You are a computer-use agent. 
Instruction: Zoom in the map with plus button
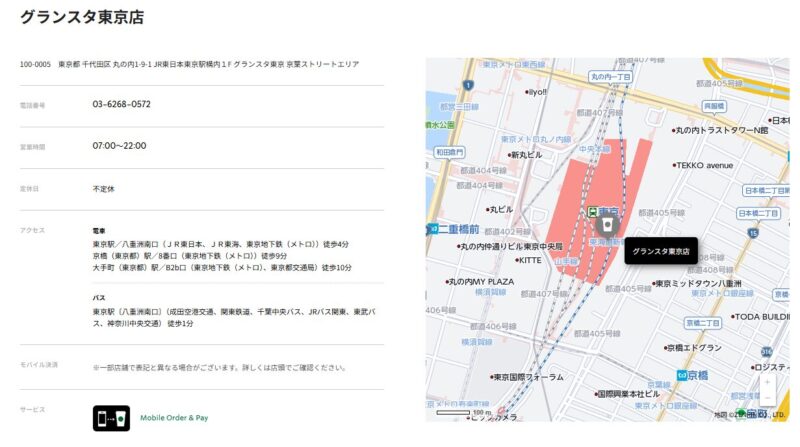(x=767, y=382)
